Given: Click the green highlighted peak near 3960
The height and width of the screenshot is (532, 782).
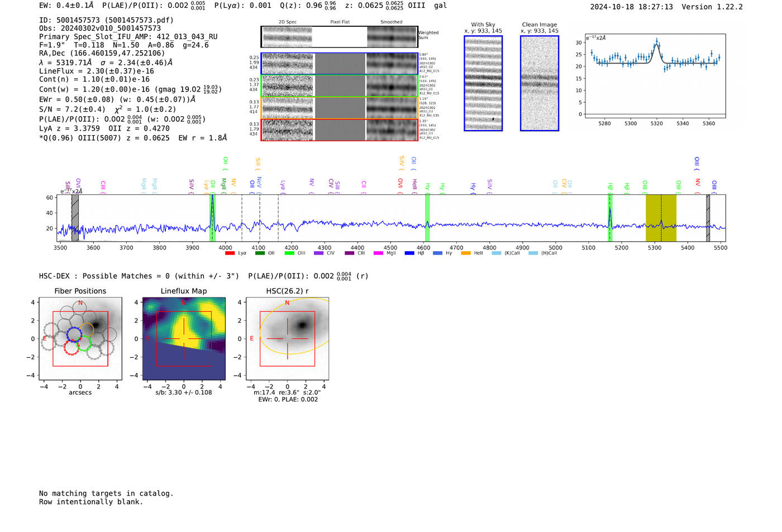Looking at the screenshot, I should point(212,218).
